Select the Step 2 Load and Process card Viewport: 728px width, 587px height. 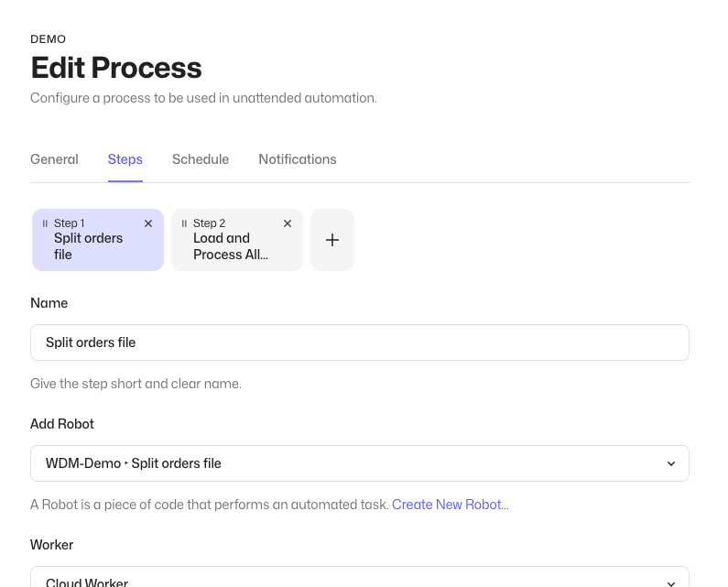coord(237,240)
